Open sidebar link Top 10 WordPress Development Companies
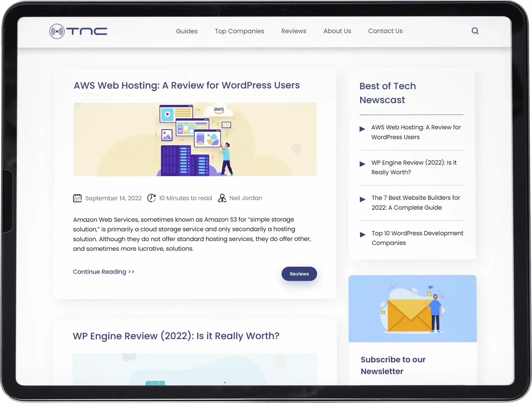 [x=417, y=238]
